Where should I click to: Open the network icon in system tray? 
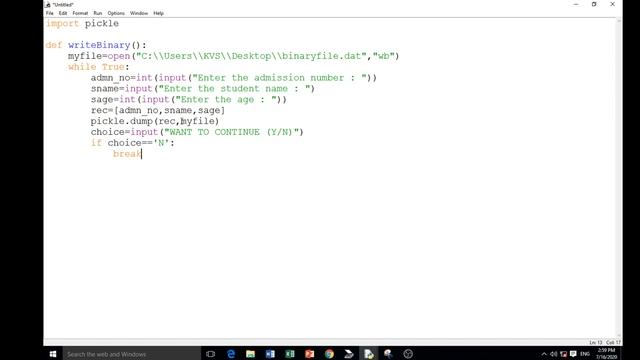563,354
